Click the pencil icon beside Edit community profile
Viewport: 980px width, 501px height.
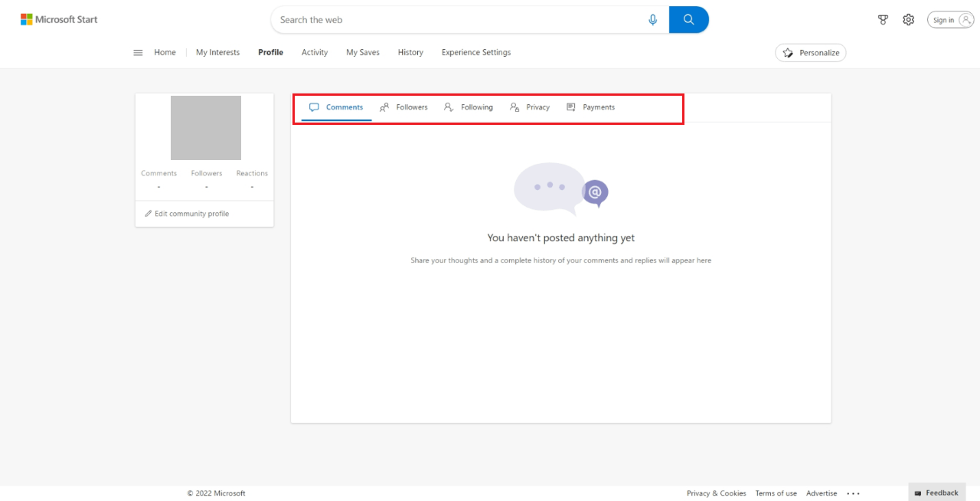pos(148,214)
